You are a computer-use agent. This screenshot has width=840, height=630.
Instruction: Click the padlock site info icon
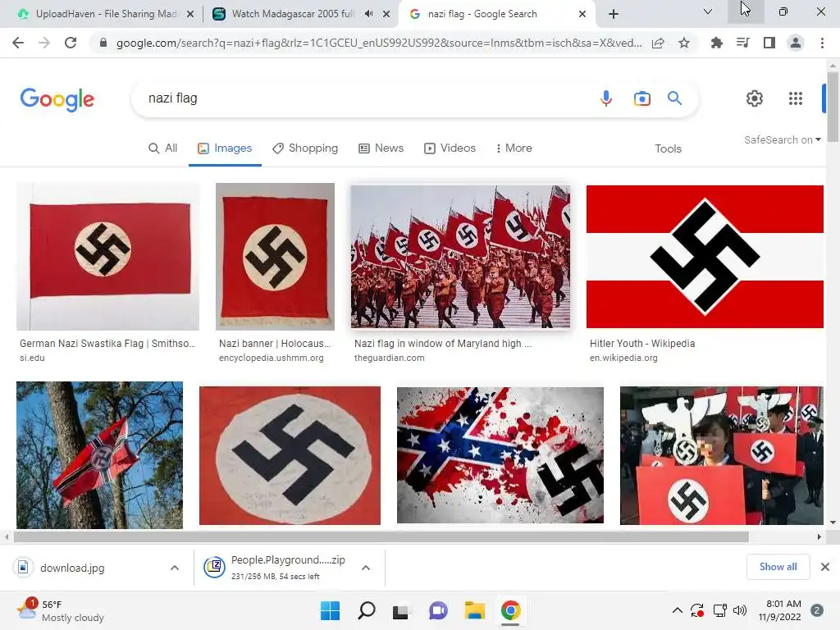point(103,43)
